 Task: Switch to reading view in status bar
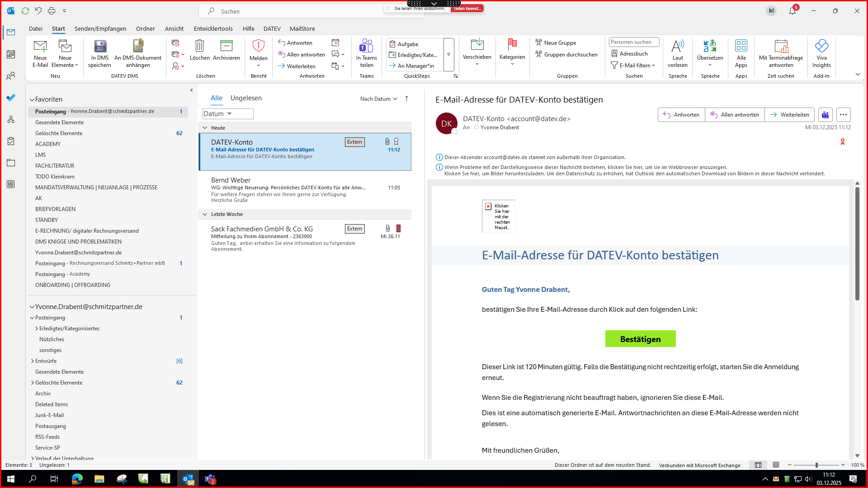[776, 465]
